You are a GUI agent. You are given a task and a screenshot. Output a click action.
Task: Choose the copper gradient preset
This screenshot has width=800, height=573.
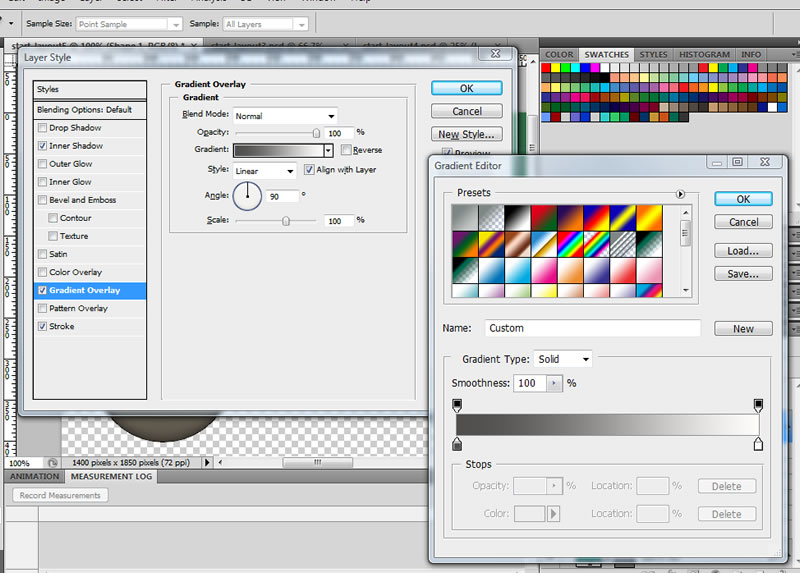[517, 244]
